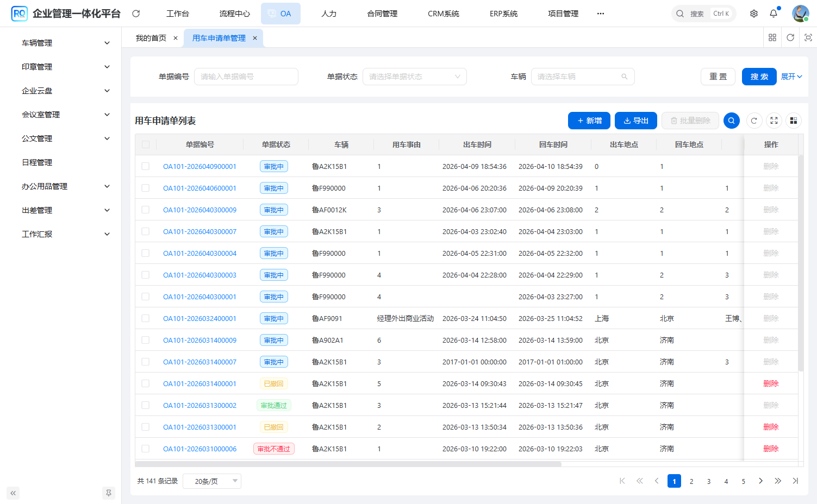The image size is (817, 504).
Task: Click the 导出 button
Action: coord(636,121)
